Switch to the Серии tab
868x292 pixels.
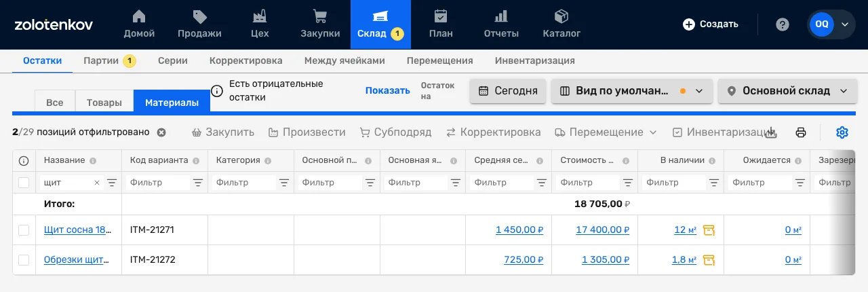pyautogui.click(x=173, y=60)
